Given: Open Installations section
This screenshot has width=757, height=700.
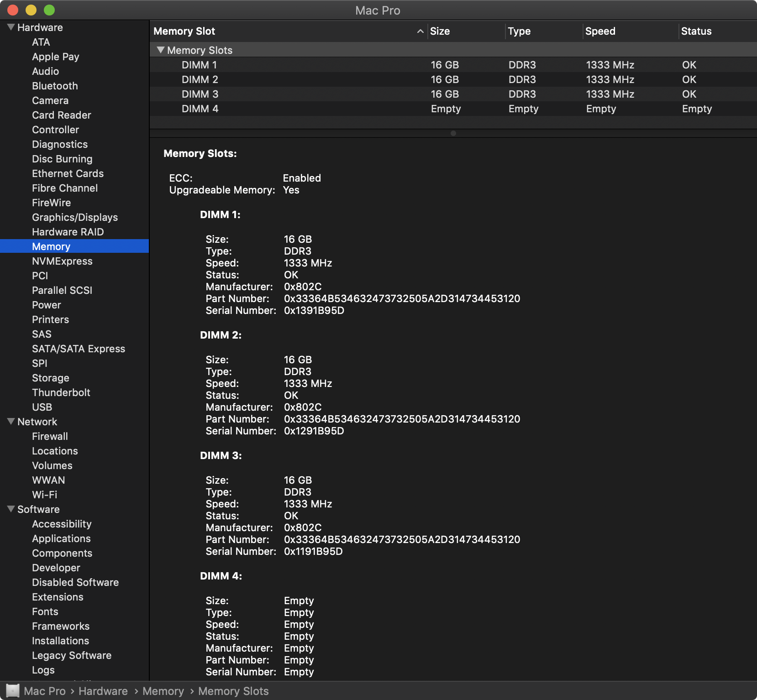Looking at the screenshot, I should click(x=61, y=641).
